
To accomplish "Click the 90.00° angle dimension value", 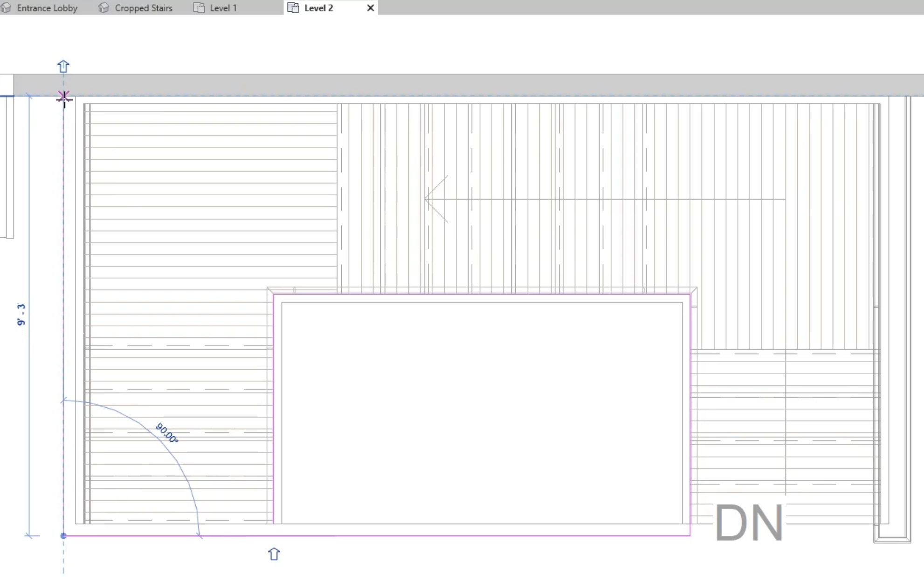I will (x=167, y=433).
